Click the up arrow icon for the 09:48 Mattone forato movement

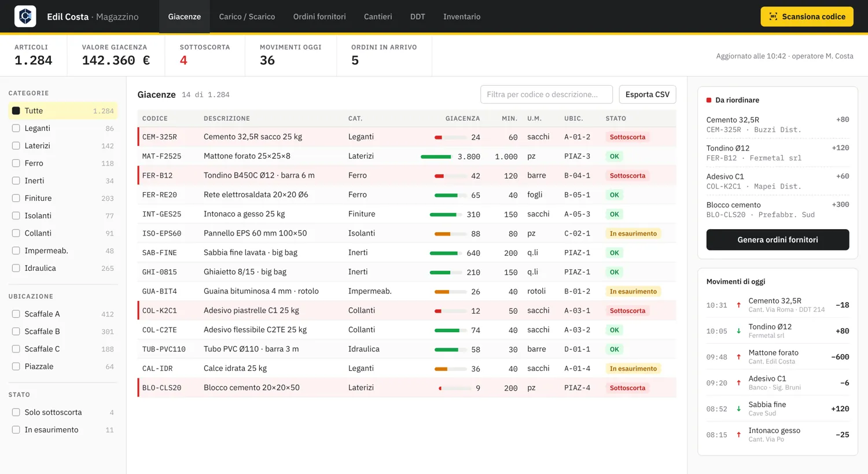[738, 357]
